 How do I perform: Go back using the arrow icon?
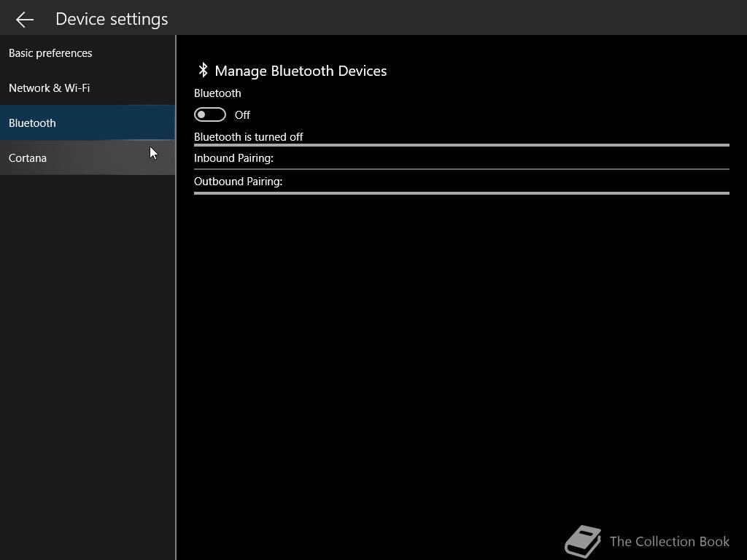click(x=24, y=20)
